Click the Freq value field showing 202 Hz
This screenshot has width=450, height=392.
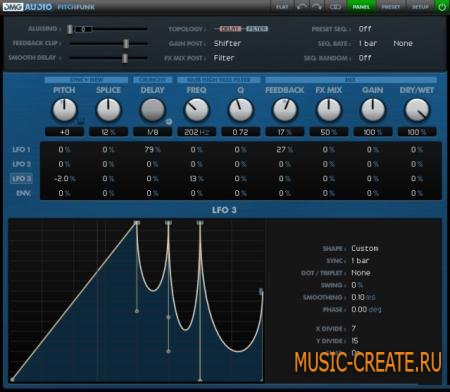click(196, 132)
